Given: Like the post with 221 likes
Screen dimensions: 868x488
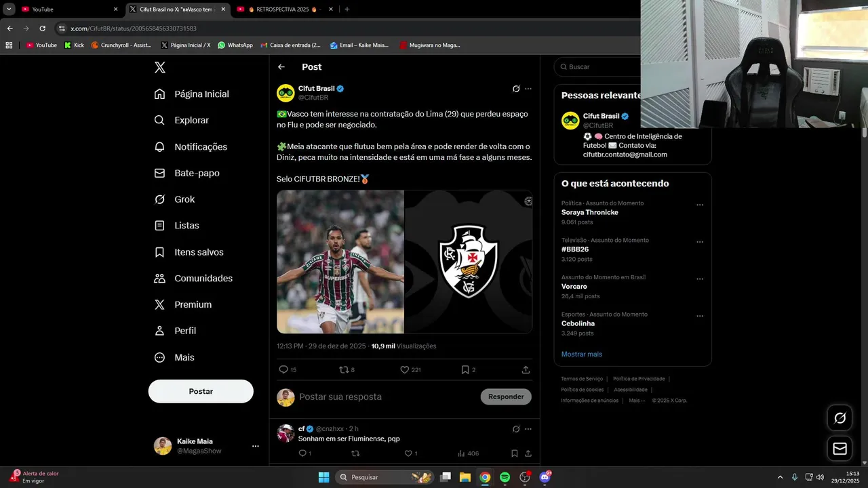Looking at the screenshot, I should point(410,369).
